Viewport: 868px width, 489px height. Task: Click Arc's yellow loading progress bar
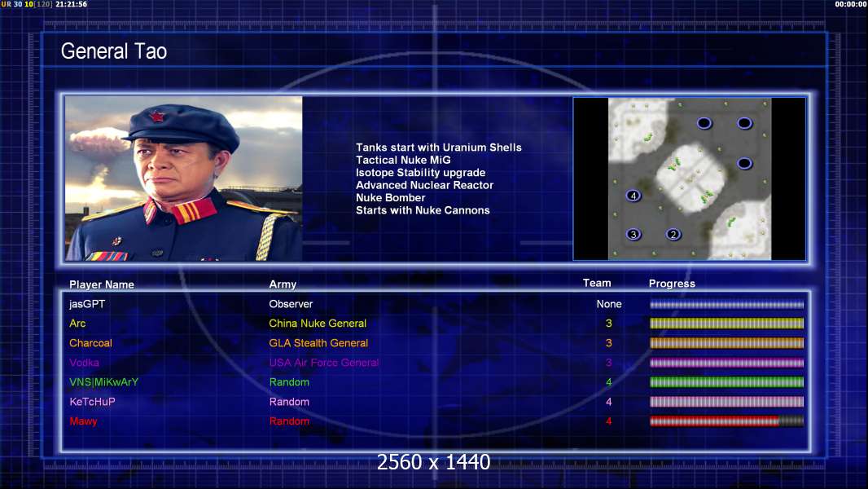click(x=726, y=324)
